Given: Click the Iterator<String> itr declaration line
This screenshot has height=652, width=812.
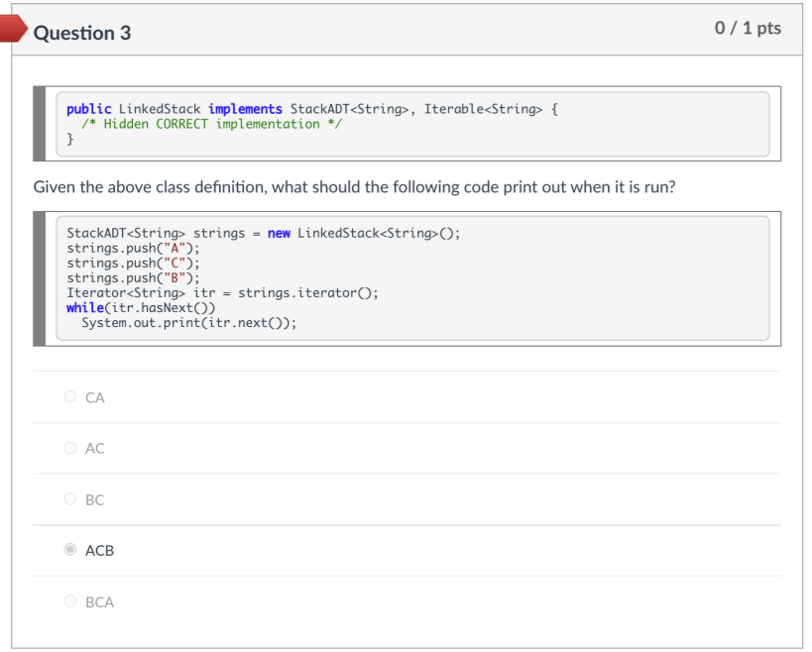Looking at the screenshot, I should [222, 293].
